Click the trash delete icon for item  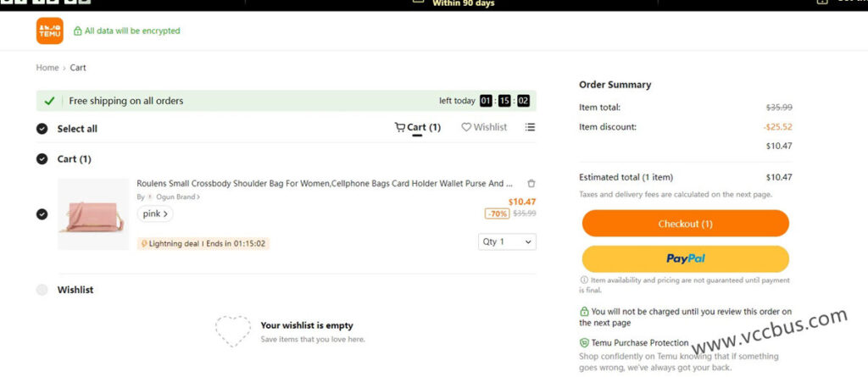click(531, 183)
